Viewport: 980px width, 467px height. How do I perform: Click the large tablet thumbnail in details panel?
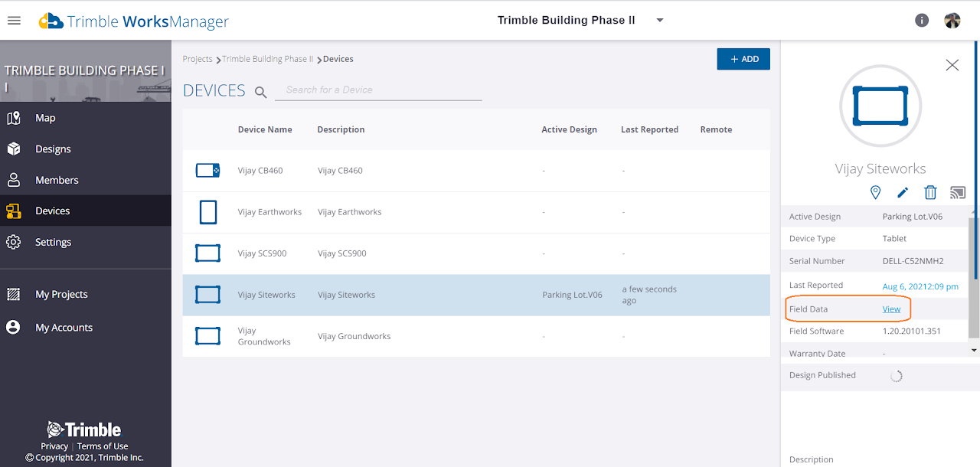pos(880,106)
